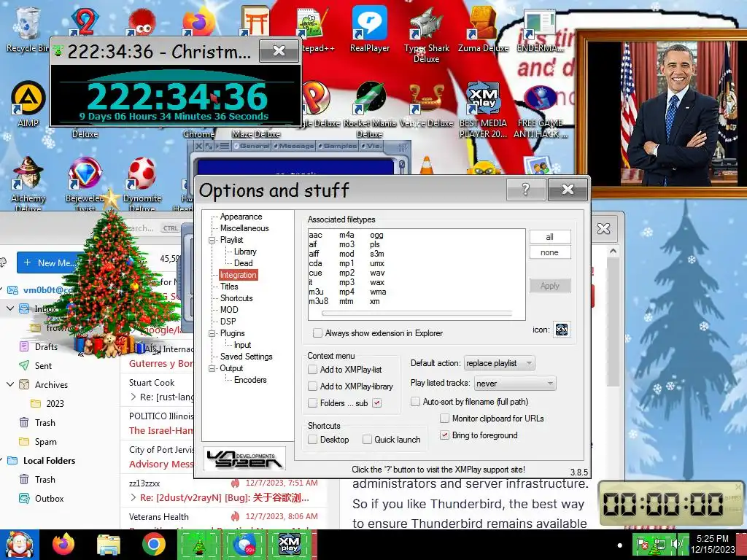Check the Quick launch shortcut option
The height and width of the screenshot is (560, 747).
tap(367, 439)
